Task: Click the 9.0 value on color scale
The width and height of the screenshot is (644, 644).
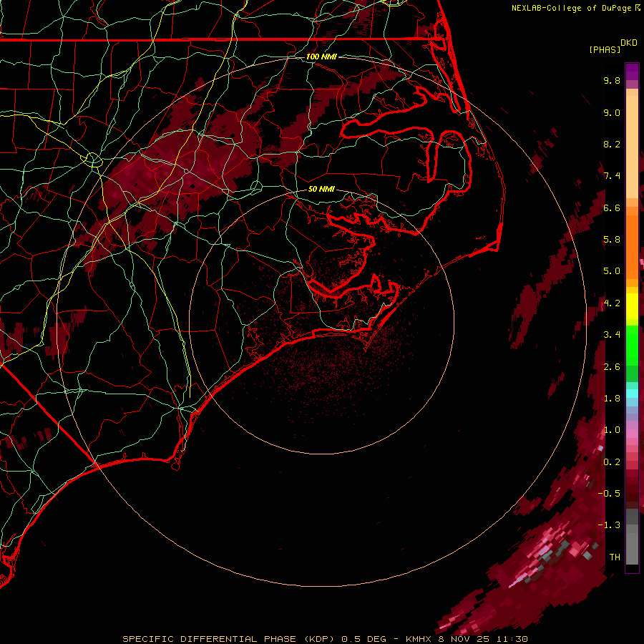Action: (x=612, y=112)
